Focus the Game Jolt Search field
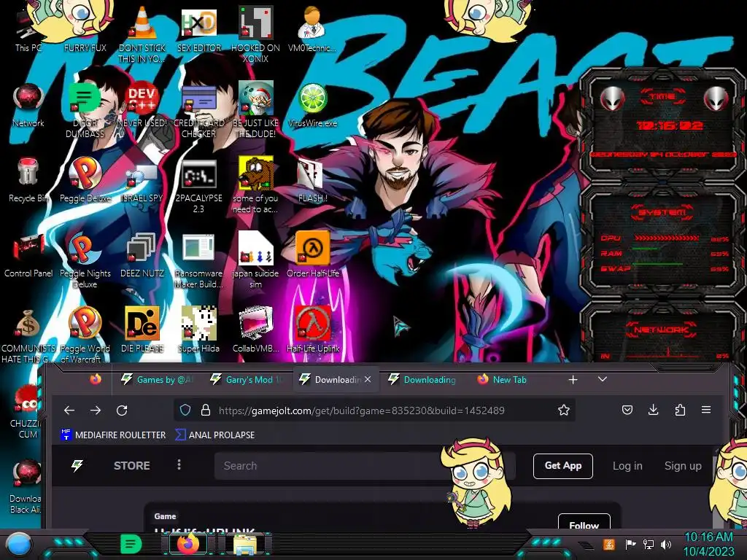This screenshot has height=560, width=747. pos(365,466)
